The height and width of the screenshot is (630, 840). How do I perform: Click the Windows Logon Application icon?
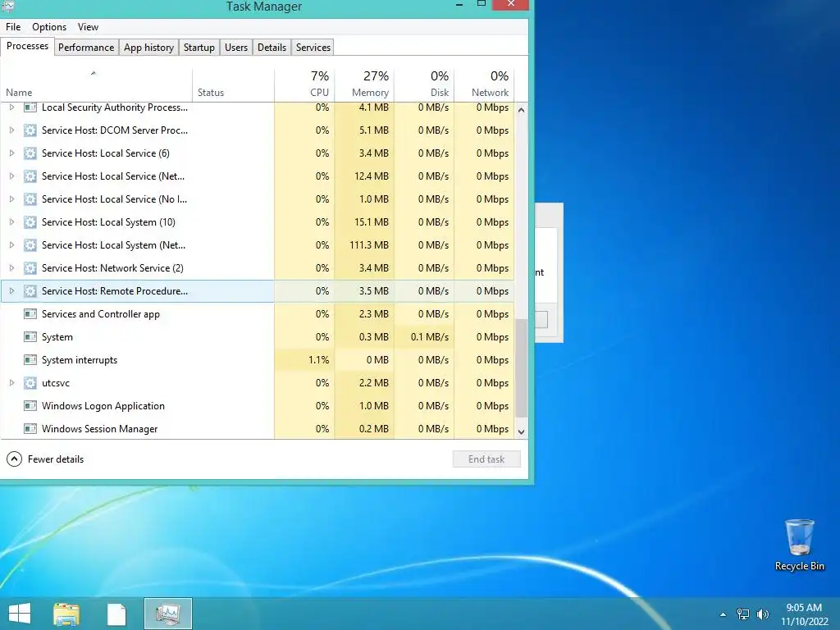click(x=30, y=406)
